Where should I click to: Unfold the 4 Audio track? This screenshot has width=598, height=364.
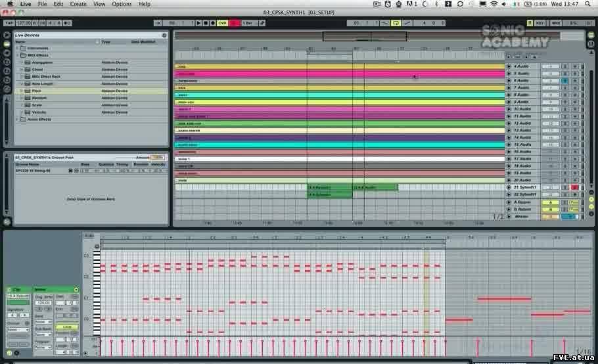point(509,66)
